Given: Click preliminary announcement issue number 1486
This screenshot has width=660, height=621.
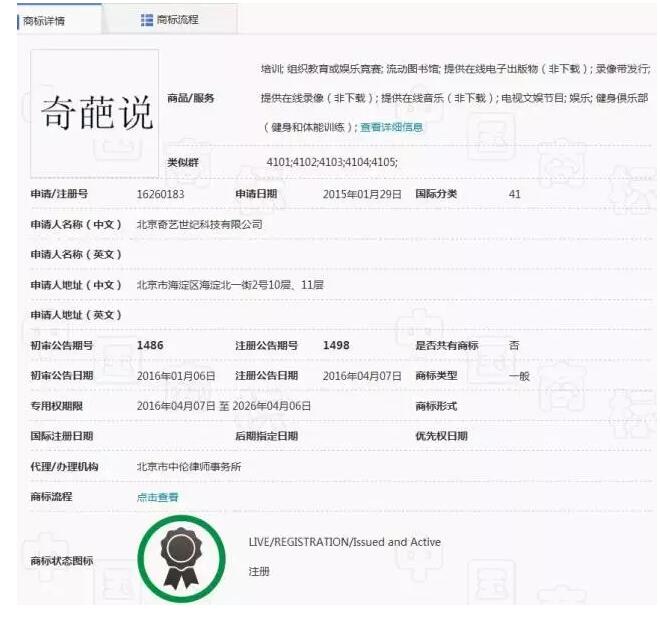Looking at the screenshot, I should pyautogui.click(x=150, y=345).
